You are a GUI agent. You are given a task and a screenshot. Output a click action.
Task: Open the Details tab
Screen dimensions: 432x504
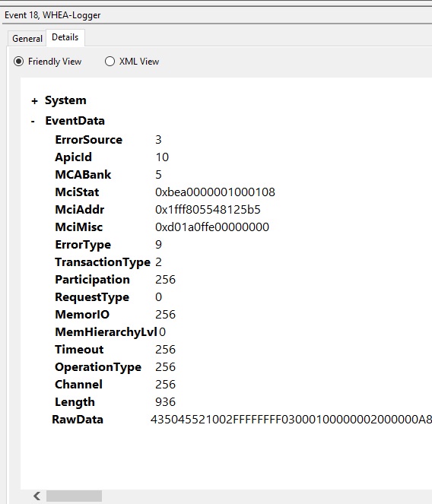coord(65,37)
